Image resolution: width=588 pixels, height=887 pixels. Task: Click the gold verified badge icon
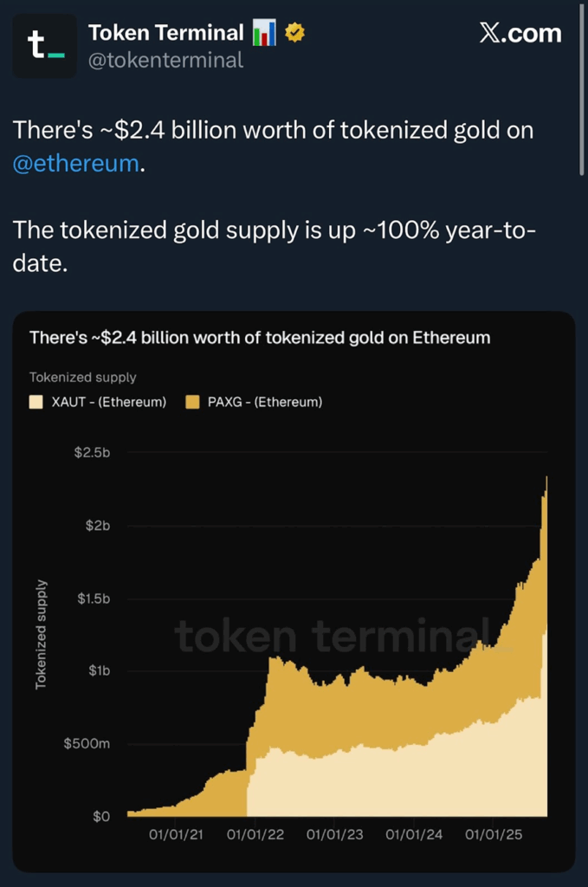(294, 33)
